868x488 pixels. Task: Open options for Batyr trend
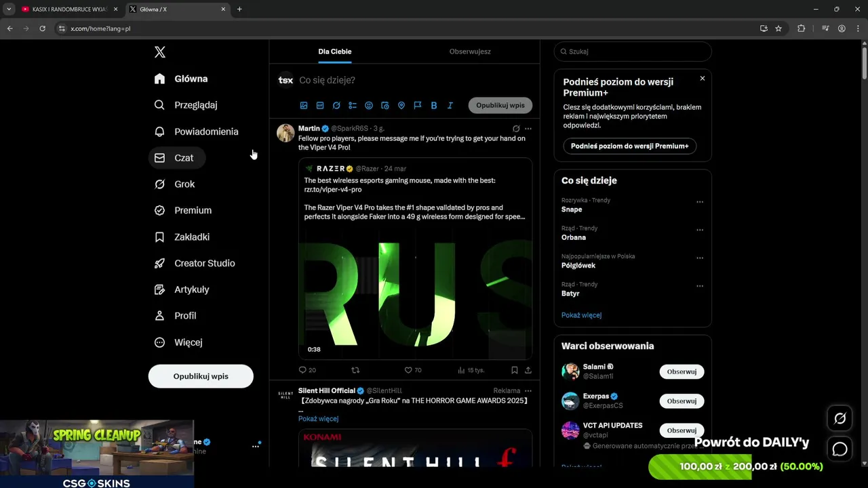click(x=700, y=286)
